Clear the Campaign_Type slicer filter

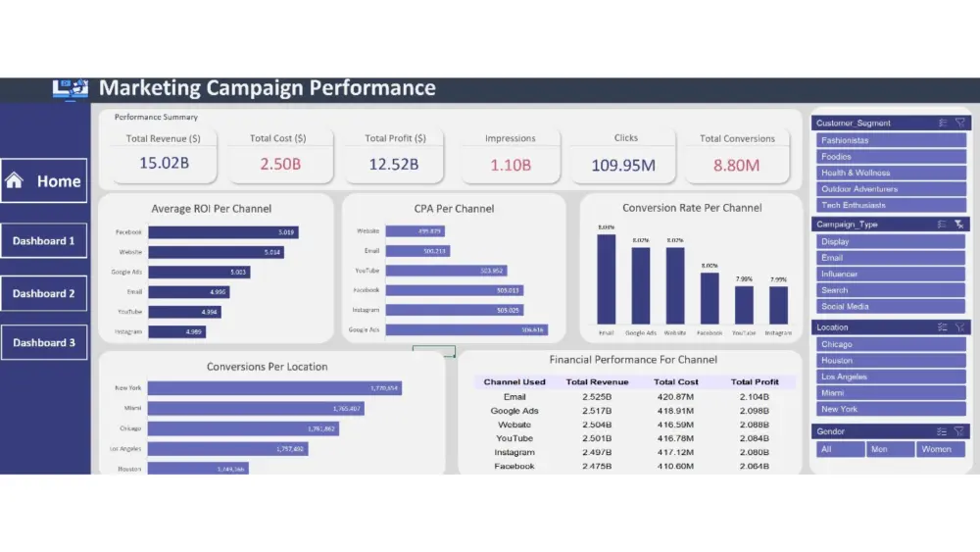pos(959,225)
